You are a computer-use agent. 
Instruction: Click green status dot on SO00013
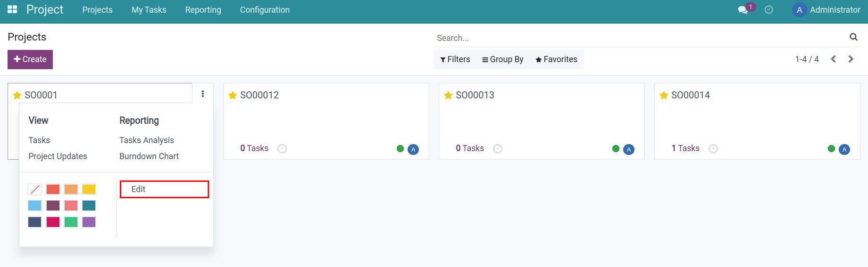click(x=616, y=149)
